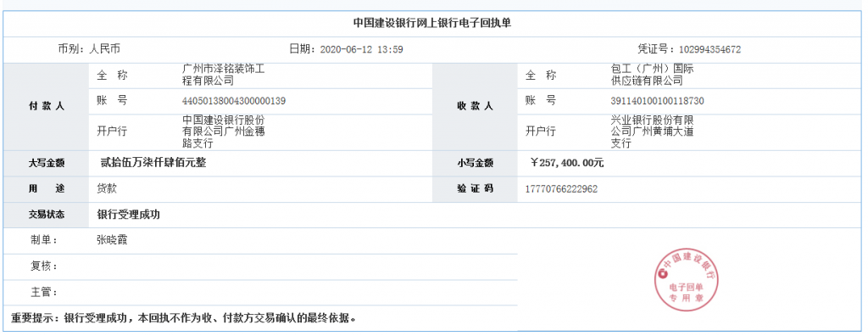
Task: Click the 验证码 label
Action: tap(475, 189)
